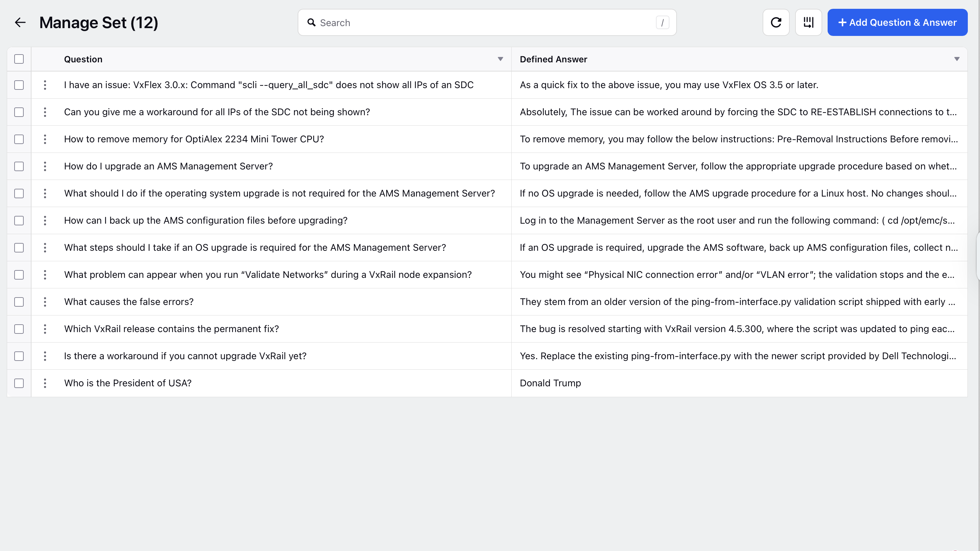Check the Validate Networks problem row
The image size is (980, 551).
pyautogui.click(x=19, y=274)
